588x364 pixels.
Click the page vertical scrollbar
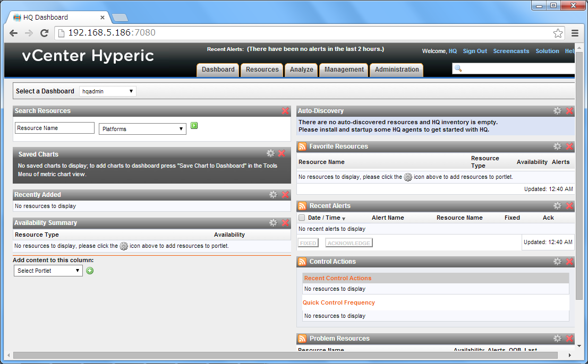579,176
